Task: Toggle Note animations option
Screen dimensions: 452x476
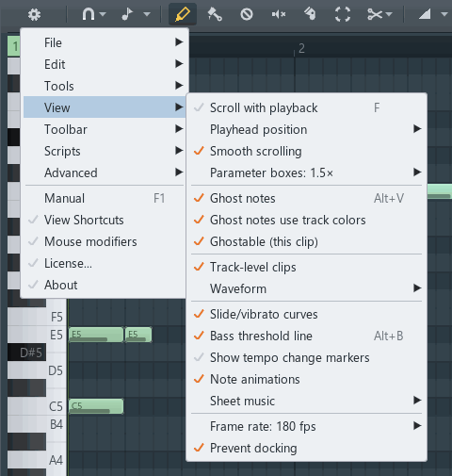Action: point(307,379)
